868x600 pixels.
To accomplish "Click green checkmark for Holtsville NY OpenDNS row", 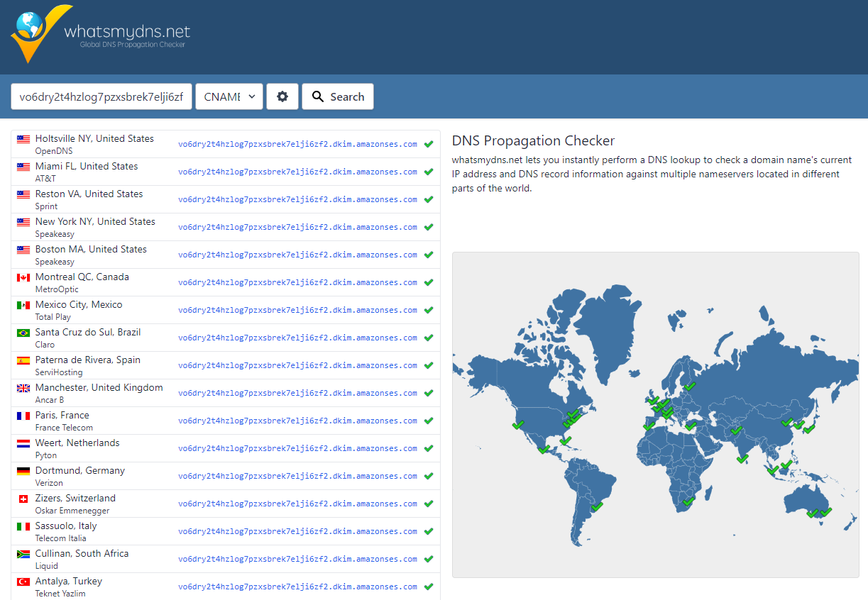I will pos(429,144).
